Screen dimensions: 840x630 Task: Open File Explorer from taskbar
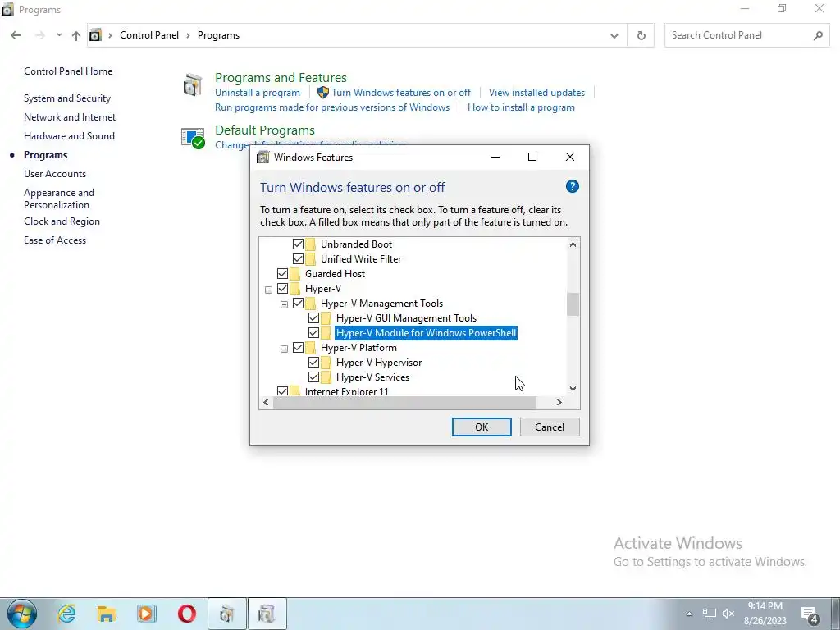[107, 614]
